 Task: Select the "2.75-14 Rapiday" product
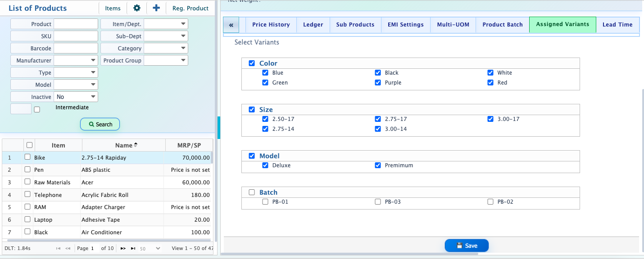(104, 158)
